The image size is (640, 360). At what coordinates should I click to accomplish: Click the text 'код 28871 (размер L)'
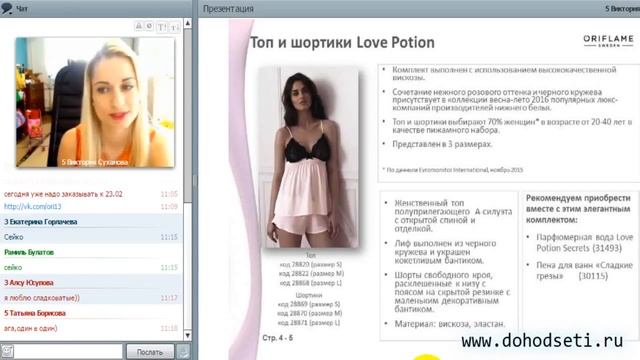pyautogui.click(x=309, y=322)
